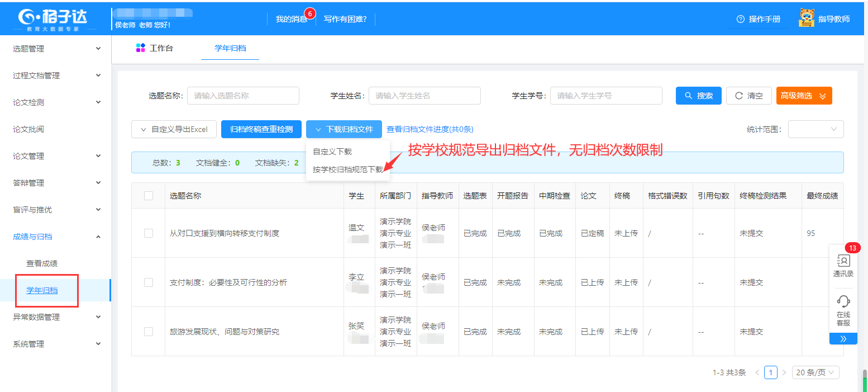Image resolution: width=868 pixels, height=392 pixels.
Task: Click the 归档终稿查重检测 button
Action: (x=261, y=129)
